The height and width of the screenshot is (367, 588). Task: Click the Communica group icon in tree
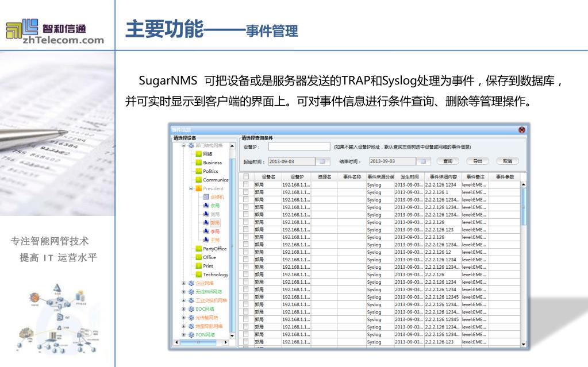(199, 180)
